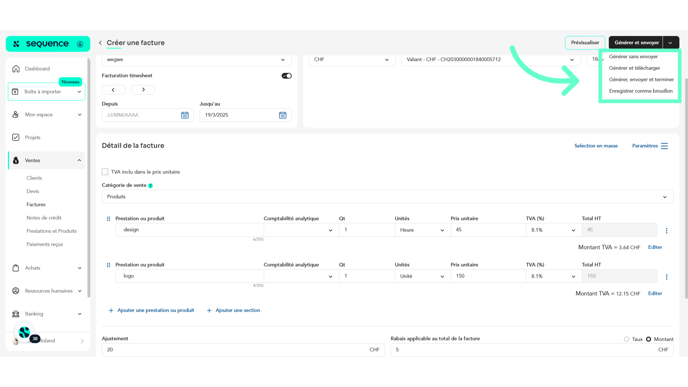
Task: Click the Prix unitaire field showing 150
Action: click(488, 276)
